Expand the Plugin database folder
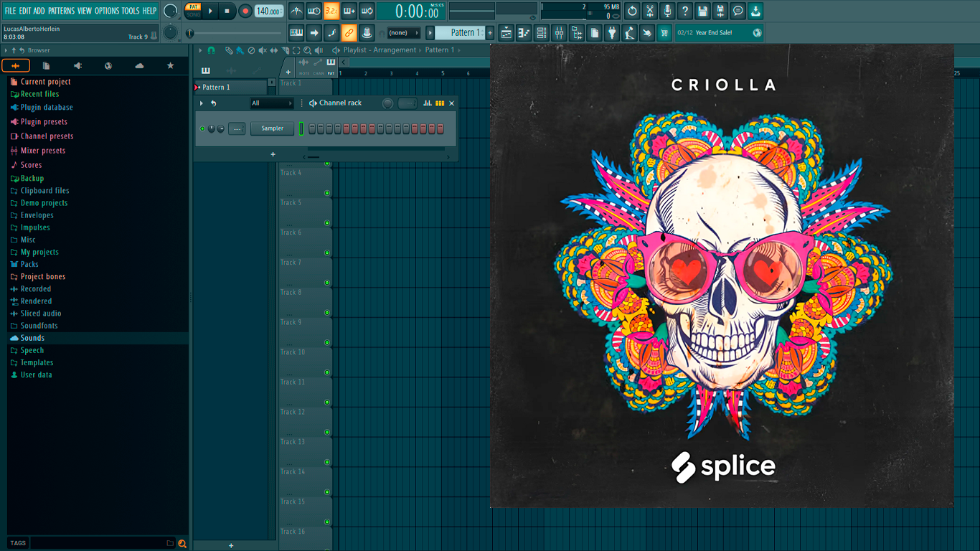The height and width of the screenshot is (551, 980). point(47,108)
